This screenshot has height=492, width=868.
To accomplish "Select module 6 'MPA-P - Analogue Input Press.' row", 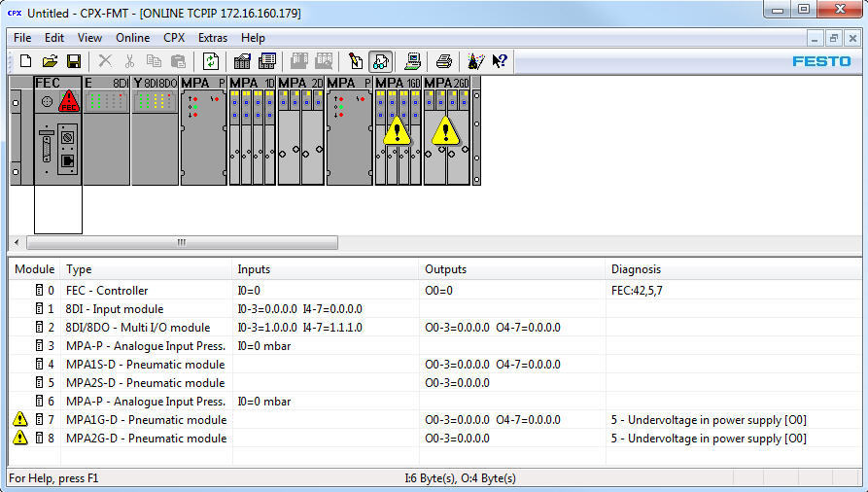I will tap(434, 402).
